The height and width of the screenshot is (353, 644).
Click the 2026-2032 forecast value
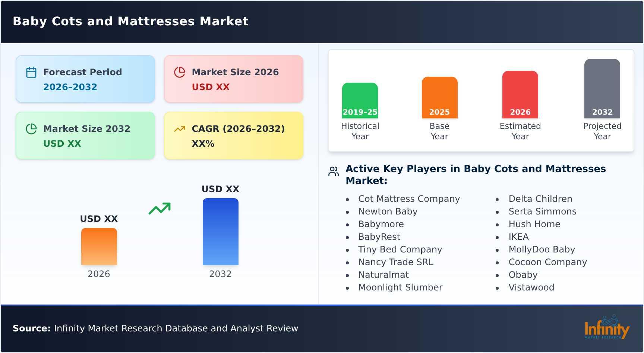[x=70, y=87]
